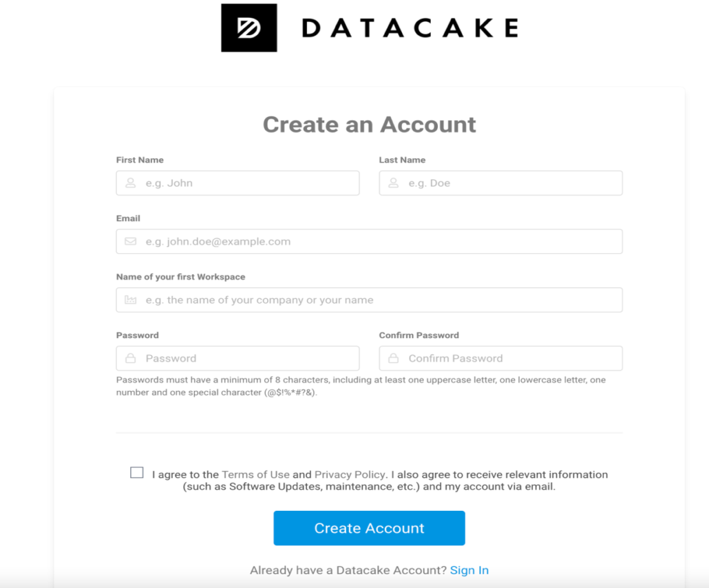Click the Datacake logo icon

[x=248, y=28]
